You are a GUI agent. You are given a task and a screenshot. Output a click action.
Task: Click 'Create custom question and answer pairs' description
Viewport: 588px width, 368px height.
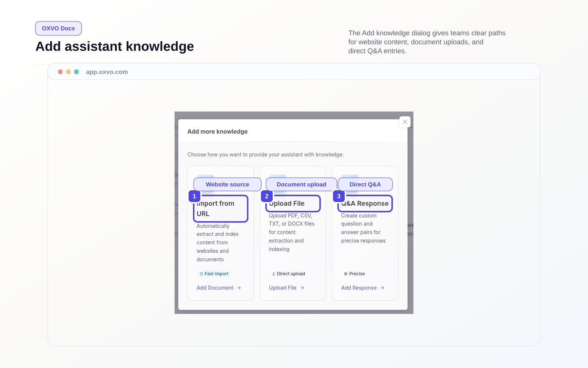[363, 228]
